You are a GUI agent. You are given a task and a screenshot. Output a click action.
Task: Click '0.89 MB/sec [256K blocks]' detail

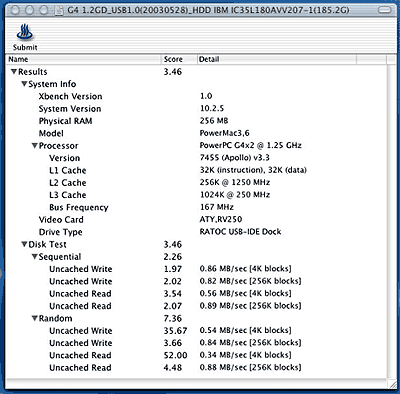[x=250, y=306]
